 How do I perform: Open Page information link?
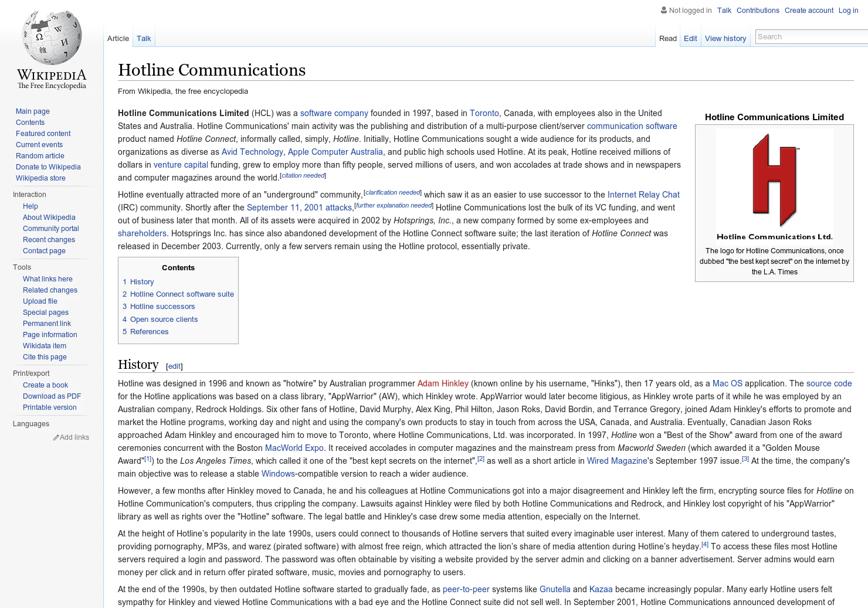[x=50, y=335]
